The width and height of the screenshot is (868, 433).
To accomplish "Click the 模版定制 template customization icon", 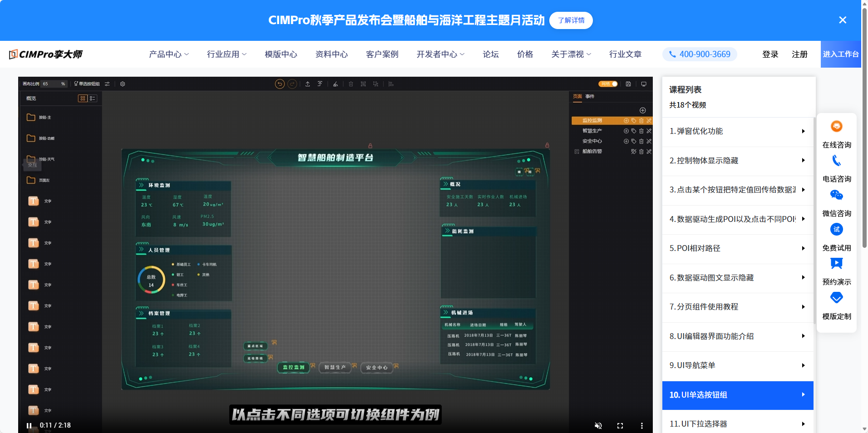I will point(837,298).
